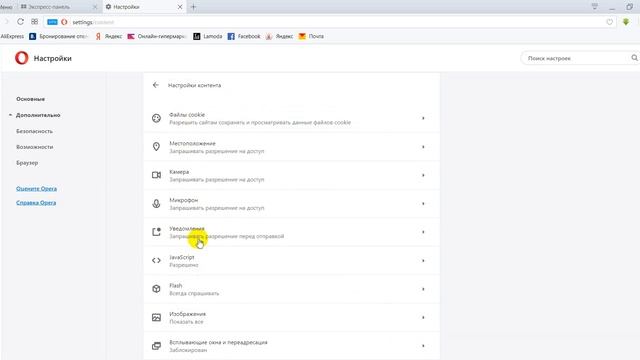Screen dimensions: 640x360
Task: Select Возможности in the sidebar
Action: [35, 147]
